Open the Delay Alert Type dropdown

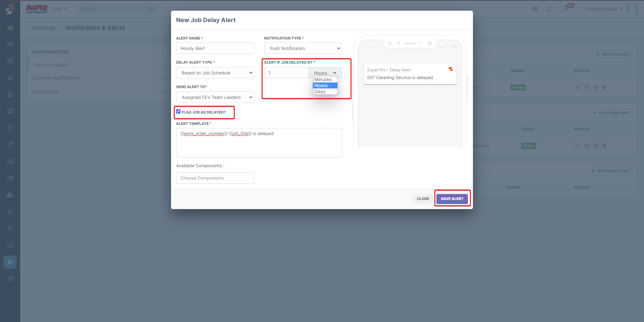215,73
